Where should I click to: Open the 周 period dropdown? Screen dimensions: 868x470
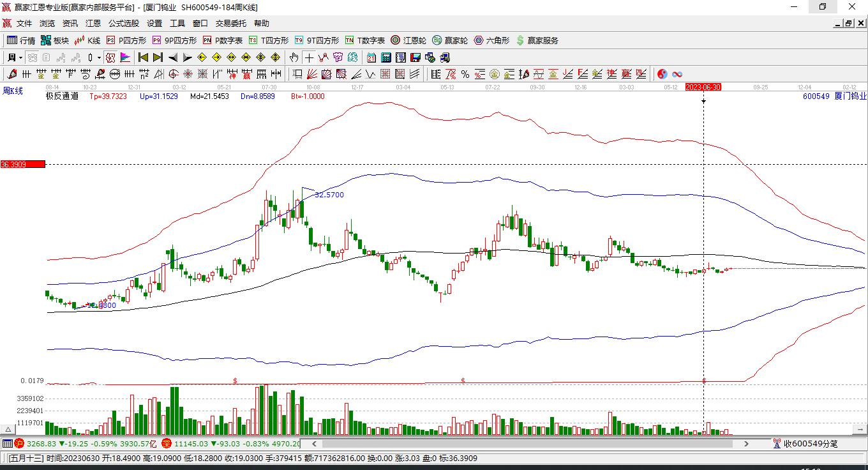15,57
